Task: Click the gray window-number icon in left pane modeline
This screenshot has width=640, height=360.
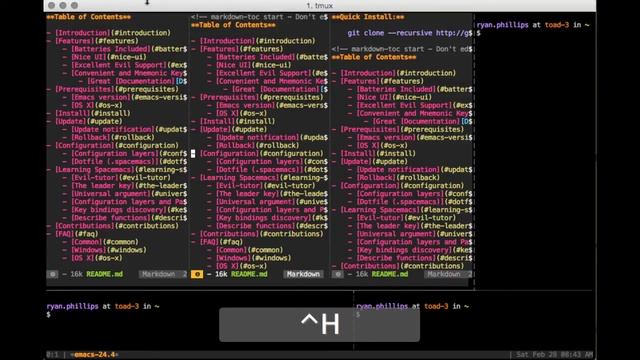Action: (x=52, y=274)
